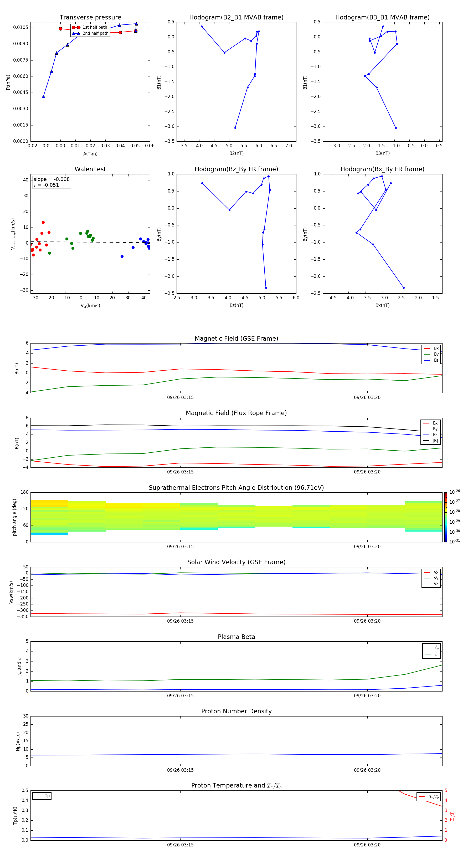Select the 'Hodogram(Bx_By FR frame)' title
The height and width of the screenshot is (868, 473).
(382, 169)
